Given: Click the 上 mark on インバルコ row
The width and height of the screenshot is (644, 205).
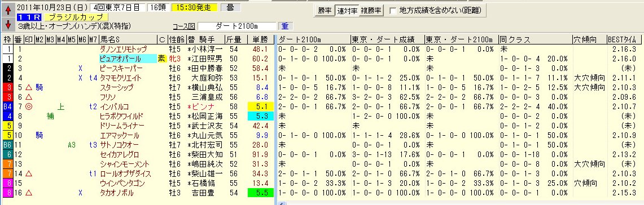Looking at the screenshot, I should [61, 106].
